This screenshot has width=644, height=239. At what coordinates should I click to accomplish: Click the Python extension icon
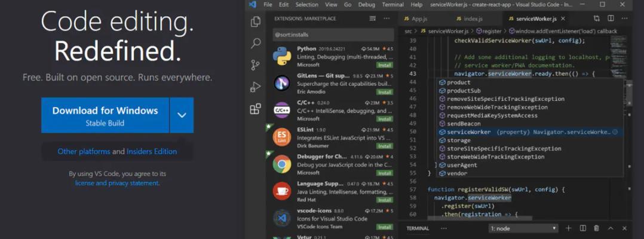[x=282, y=57]
